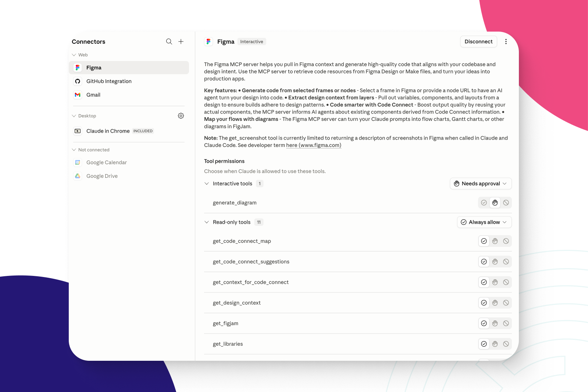Set generate_diagram to needs approval
Viewport: 588px width, 392px height.
495,203
